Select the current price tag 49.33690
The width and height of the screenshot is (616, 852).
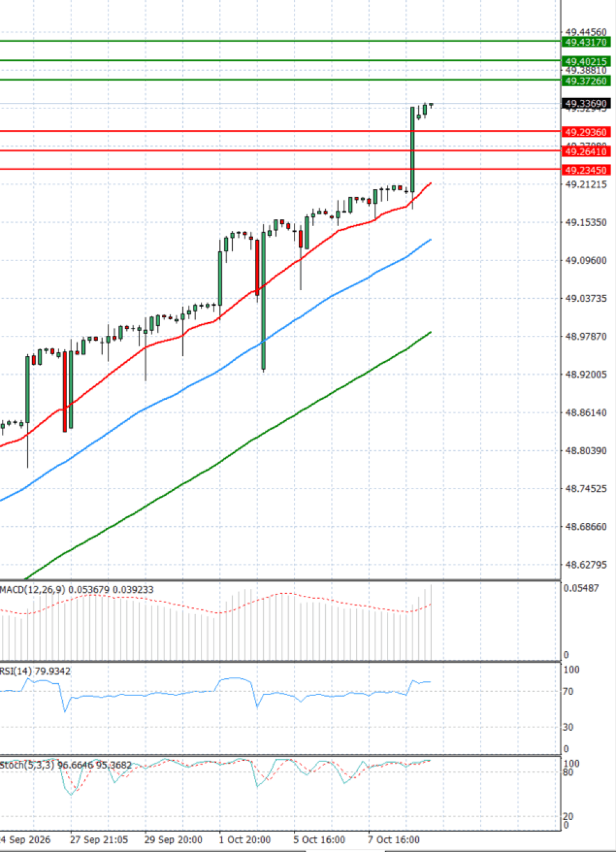click(586, 103)
